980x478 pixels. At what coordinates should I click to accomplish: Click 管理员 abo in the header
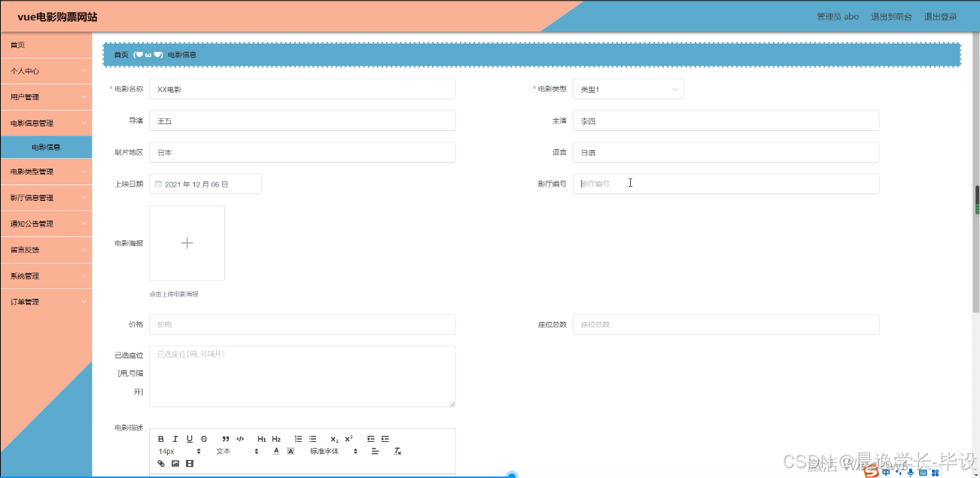click(x=838, y=17)
